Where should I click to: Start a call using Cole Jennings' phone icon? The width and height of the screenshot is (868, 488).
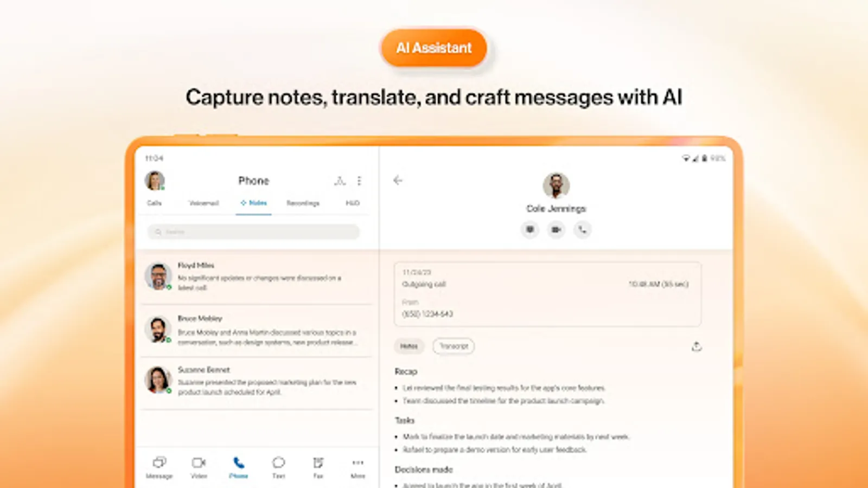click(583, 230)
